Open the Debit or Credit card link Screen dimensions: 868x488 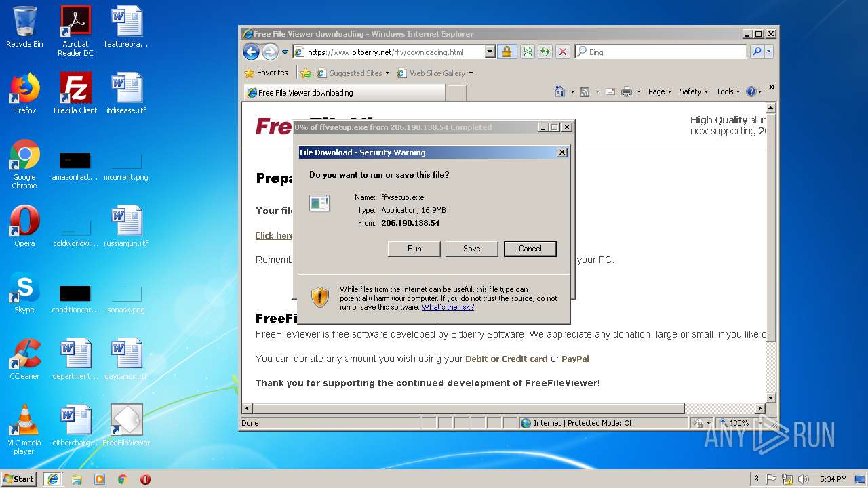click(507, 359)
